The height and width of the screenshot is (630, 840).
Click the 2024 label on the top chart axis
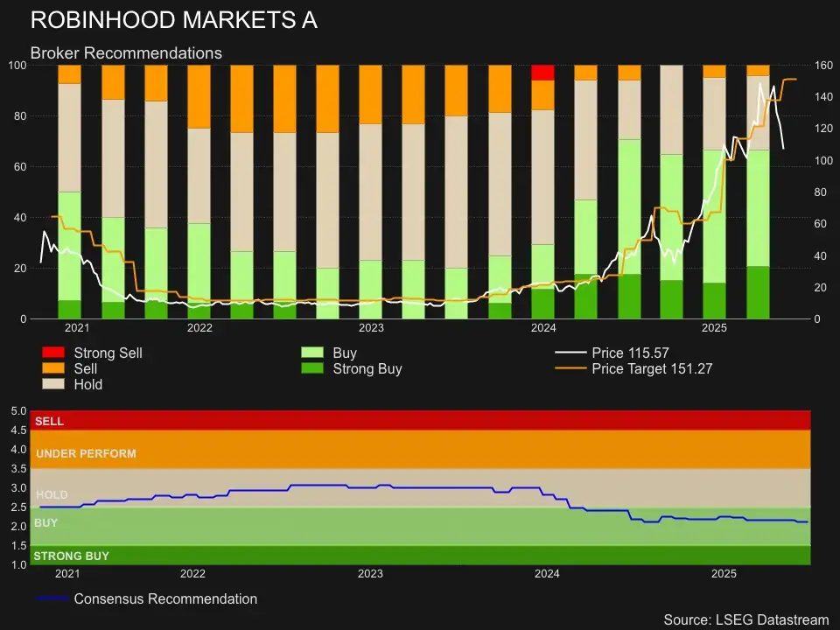pyautogui.click(x=543, y=328)
